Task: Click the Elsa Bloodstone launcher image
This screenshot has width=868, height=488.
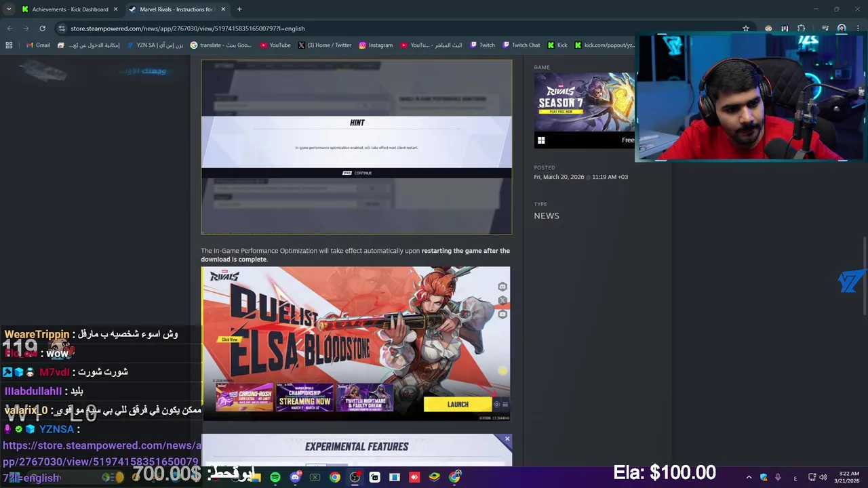Action: pos(356,344)
